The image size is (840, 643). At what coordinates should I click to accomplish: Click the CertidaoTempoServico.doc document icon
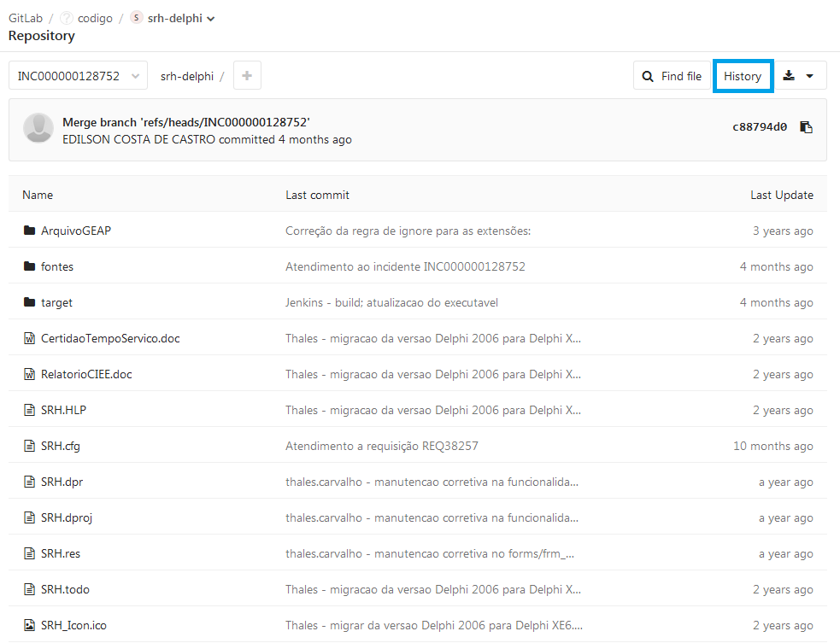[x=30, y=338]
